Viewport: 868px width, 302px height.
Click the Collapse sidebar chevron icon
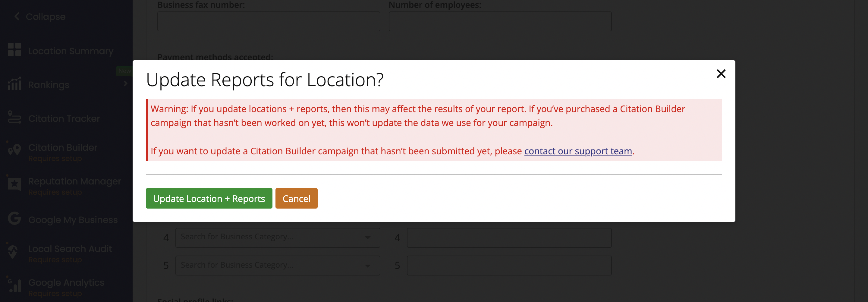pos(17,16)
